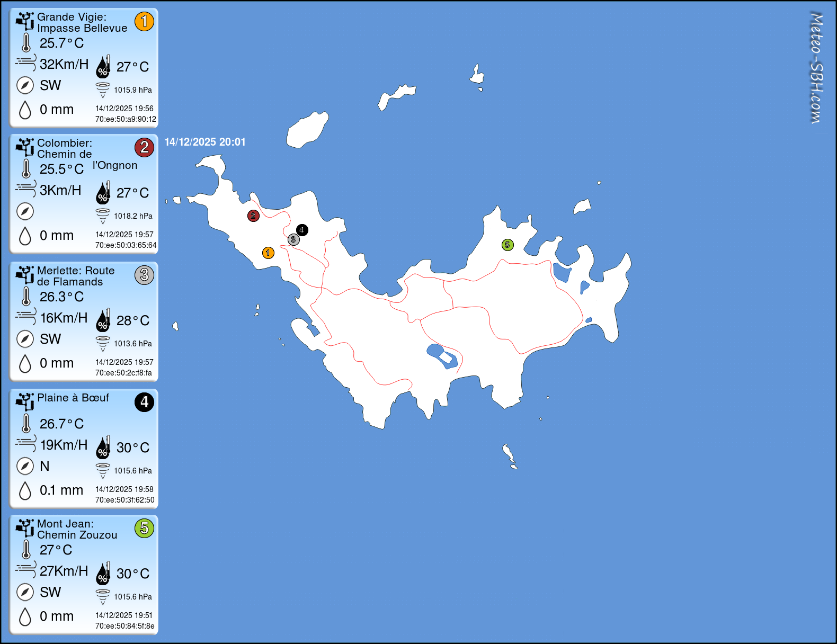Click humidity drop icon in Colombier card
The image size is (837, 644).
pyautogui.click(x=103, y=192)
